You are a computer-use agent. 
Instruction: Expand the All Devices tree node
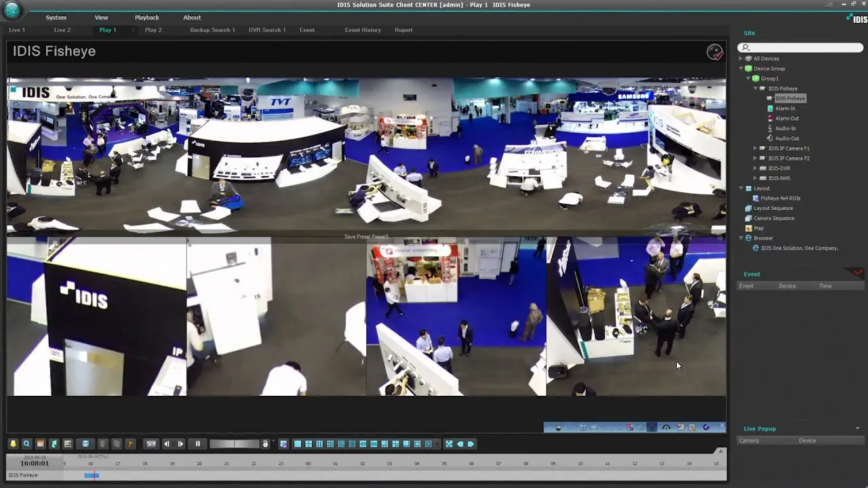tap(741, 58)
